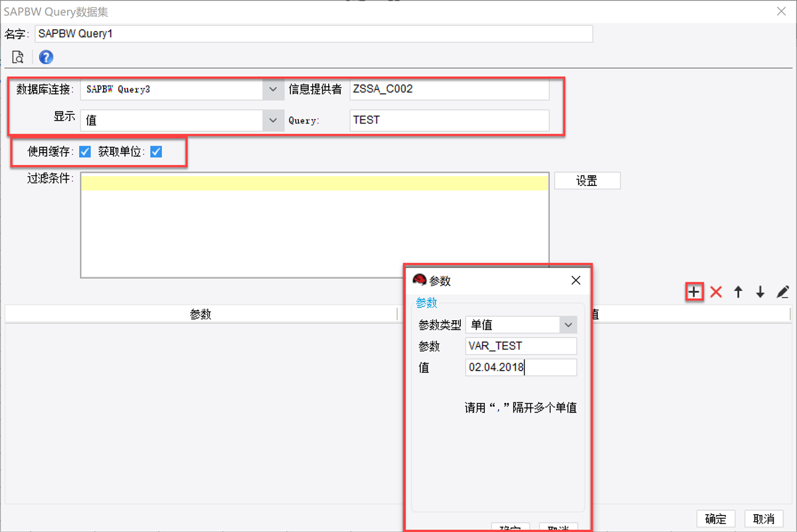Click the 参数 field VAR_TEST
Screen dimensions: 797x532
pos(521,346)
